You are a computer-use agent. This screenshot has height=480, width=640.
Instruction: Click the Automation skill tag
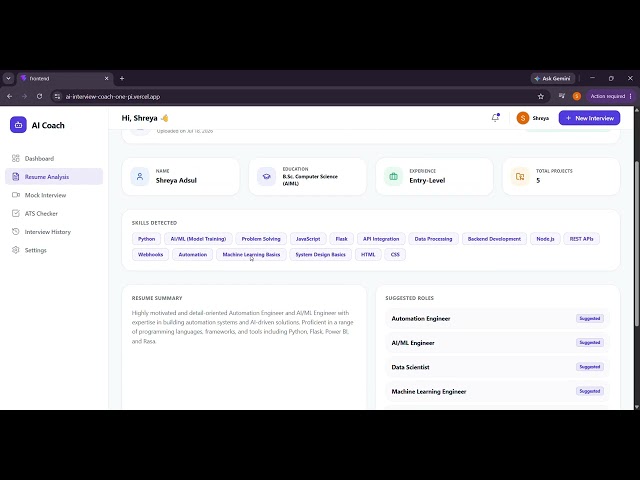(x=193, y=254)
